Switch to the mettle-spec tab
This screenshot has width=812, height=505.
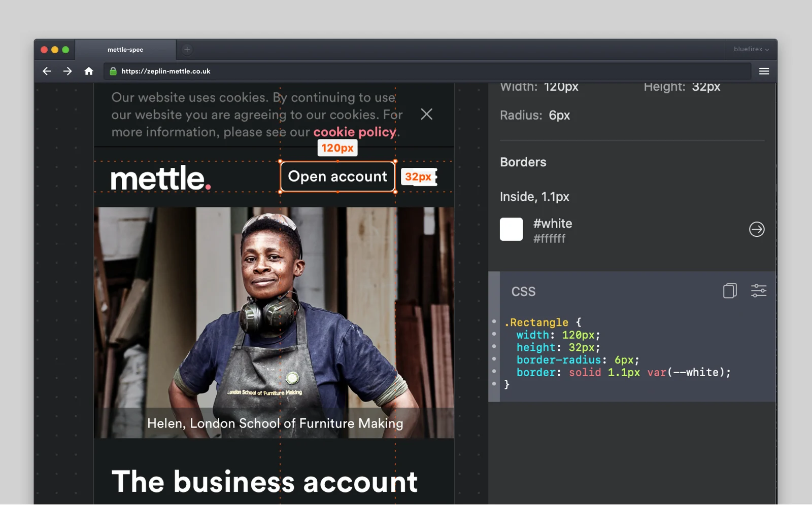(125, 49)
